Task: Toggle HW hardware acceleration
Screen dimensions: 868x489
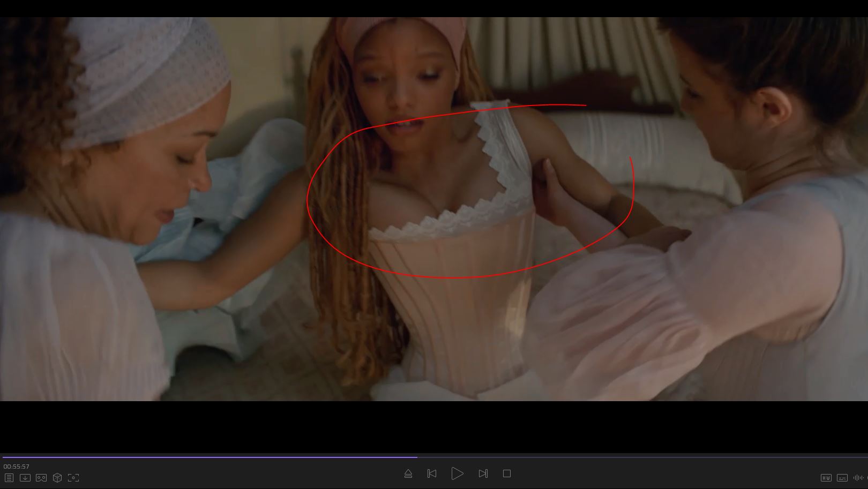Action: 826,477
